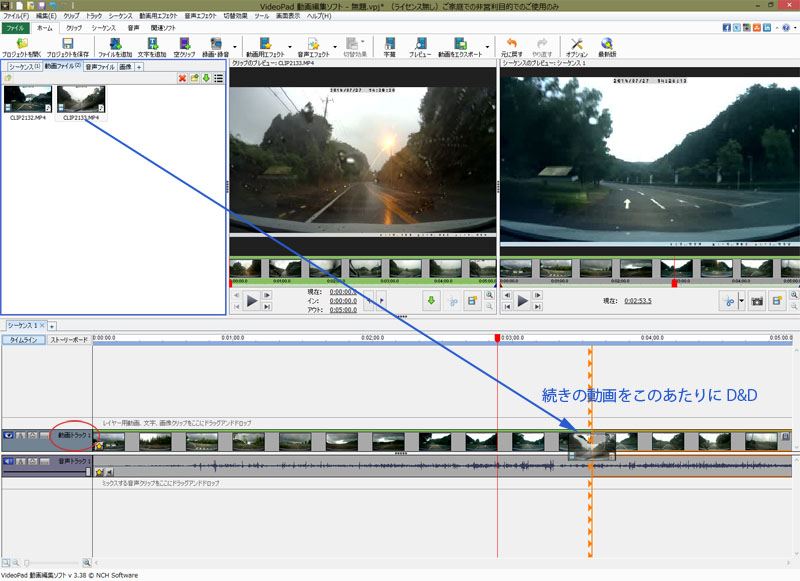Viewport: 800px width, 581px height.
Task: Toggle visibility of 動画トラック 1
Action: tap(9, 436)
